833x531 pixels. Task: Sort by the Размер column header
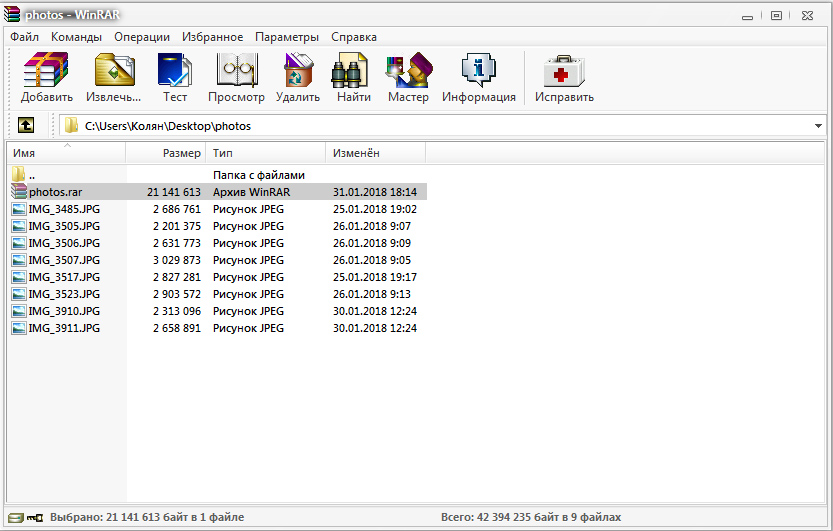coord(166,153)
